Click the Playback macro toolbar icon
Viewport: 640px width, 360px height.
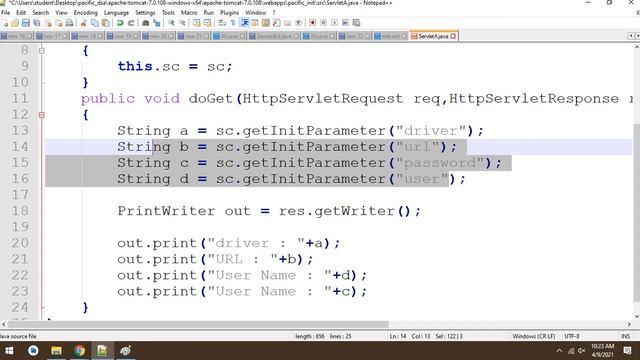coord(334,23)
